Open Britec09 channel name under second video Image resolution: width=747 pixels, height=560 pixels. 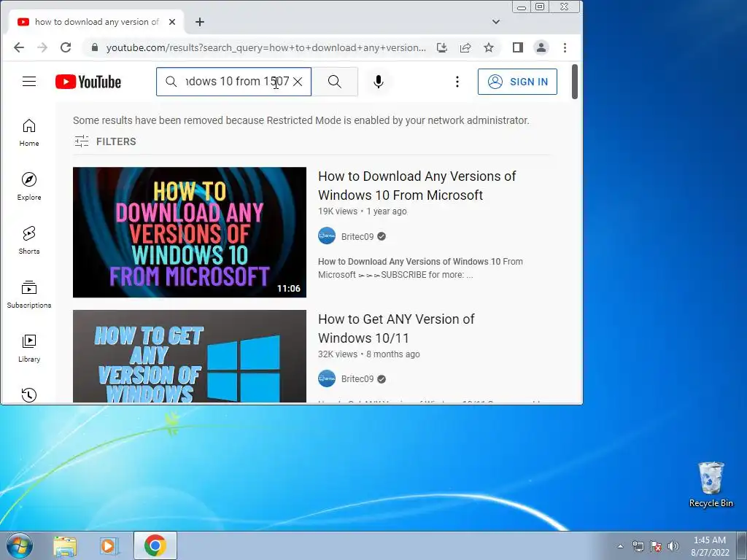click(x=357, y=379)
